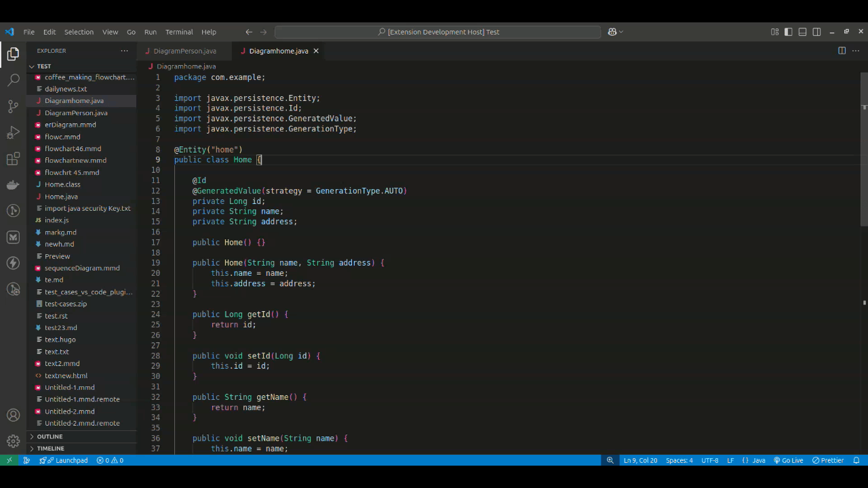This screenshot has height=488, width=868.
Task: Toggle secondary side bar visibility
Action: tap(816, 32)
